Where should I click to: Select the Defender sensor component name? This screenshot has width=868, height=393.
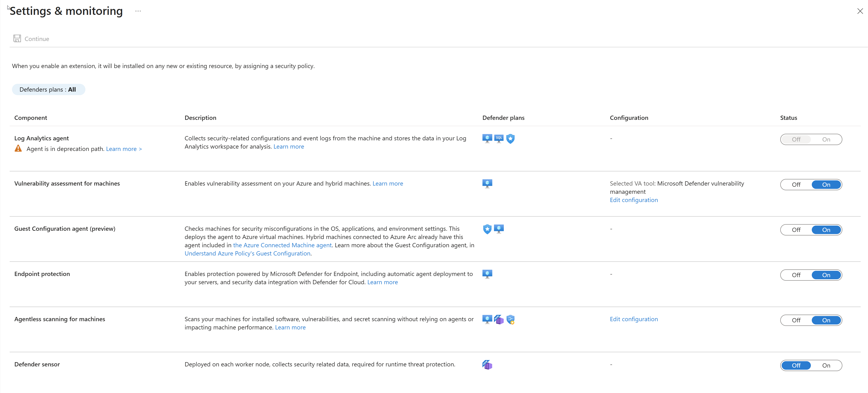click(x=37, y=364)
